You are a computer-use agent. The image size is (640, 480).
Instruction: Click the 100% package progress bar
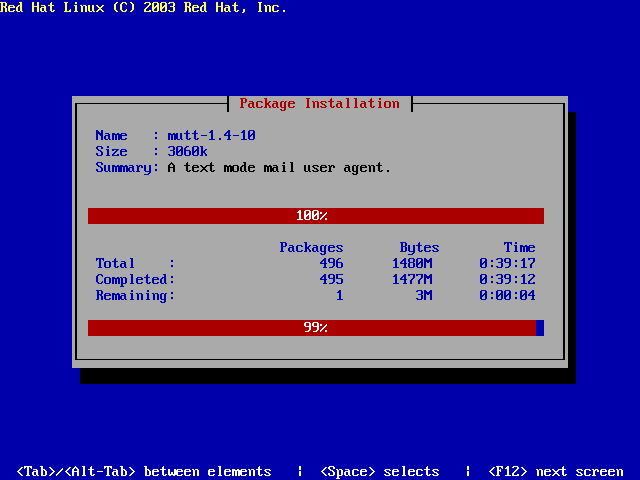316,216
